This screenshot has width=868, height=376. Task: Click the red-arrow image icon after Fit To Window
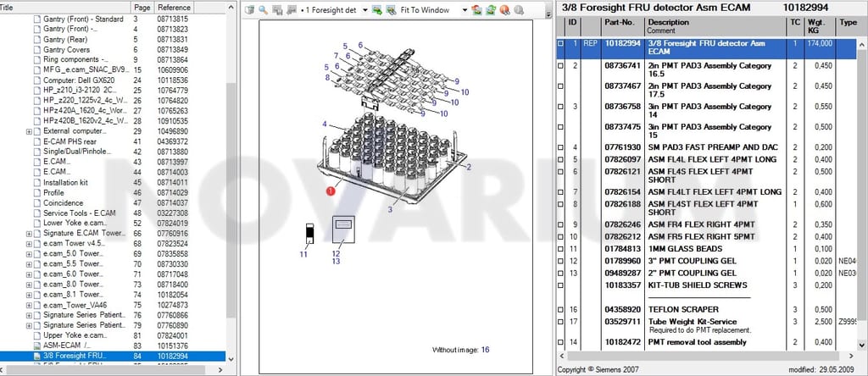pyautogui.click(x=476, y=10)
